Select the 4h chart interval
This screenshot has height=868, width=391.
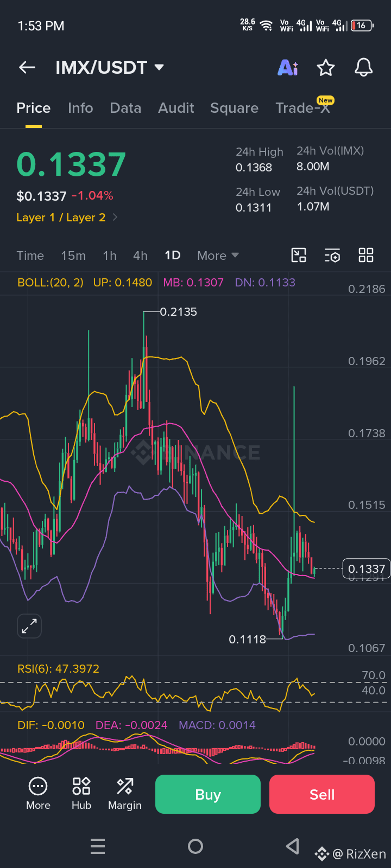140,256
